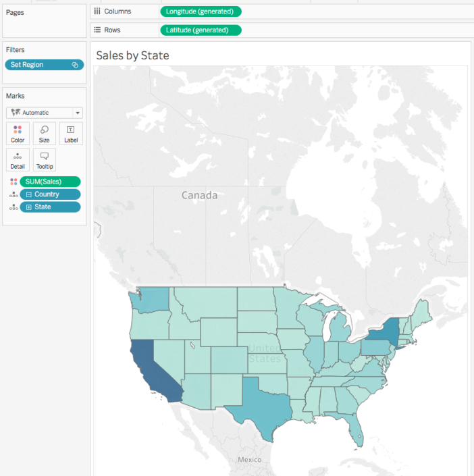Collapse the Country hierarchy pill
Image resolution: width=474 pixels, height=476 pixels.
coord(28,194)
